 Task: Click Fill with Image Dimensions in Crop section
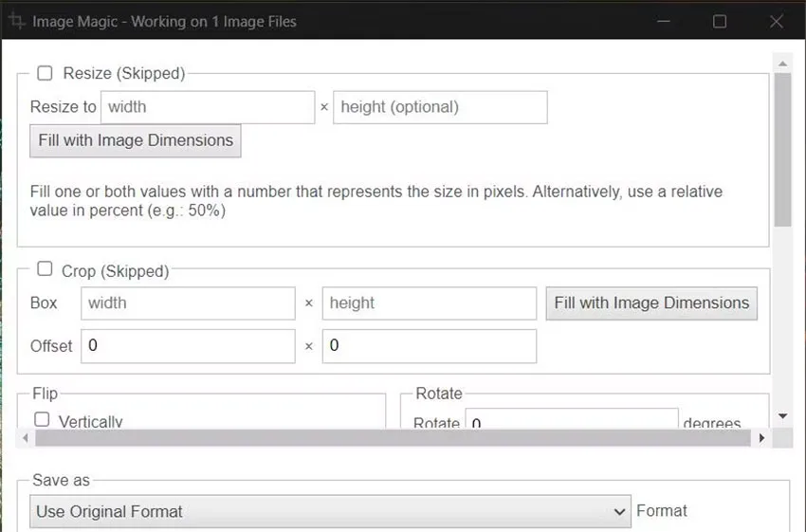point(651,303)
